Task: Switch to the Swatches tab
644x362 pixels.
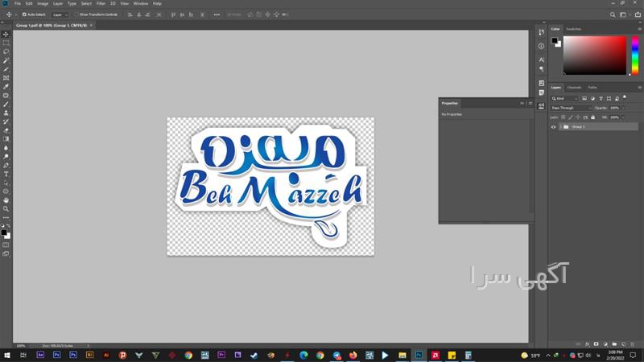Action: [574, 29]
